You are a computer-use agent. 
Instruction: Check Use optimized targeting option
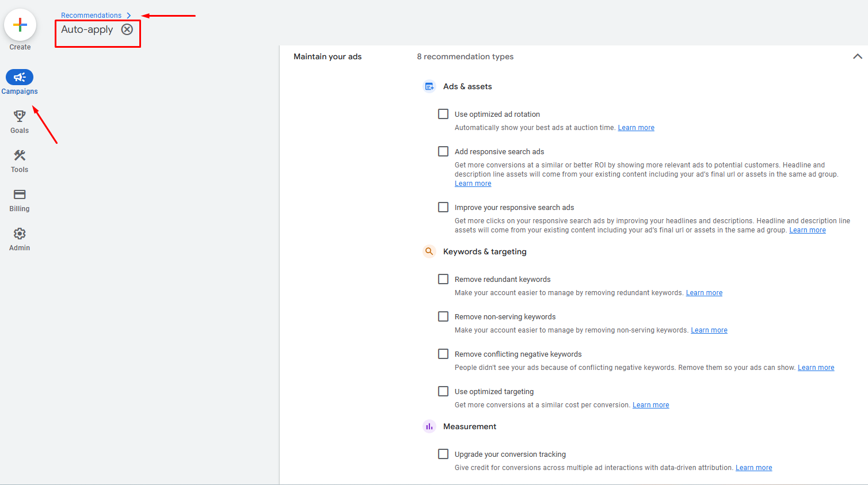coord(443,391)
